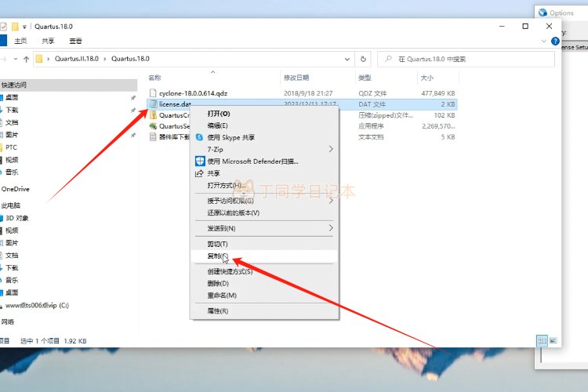Choose 打开方式(H)... menu entry
This screenshot has width=588, height=392.
[227, 185]
